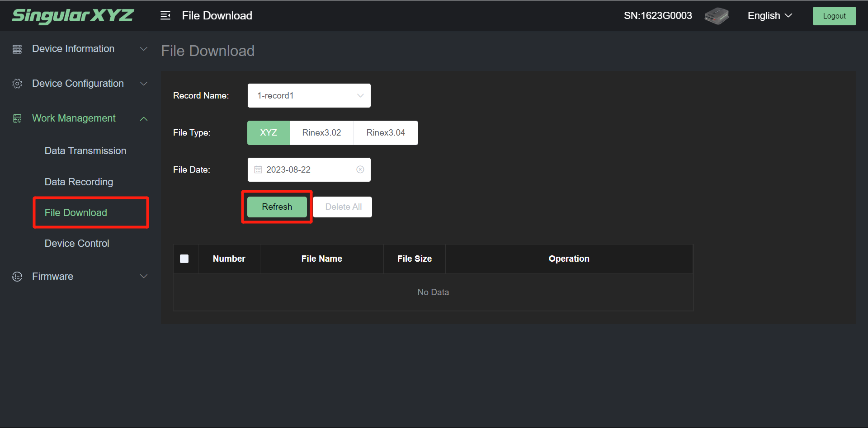
Task: Select the XYZ file type
Action: tap(269, 133)
